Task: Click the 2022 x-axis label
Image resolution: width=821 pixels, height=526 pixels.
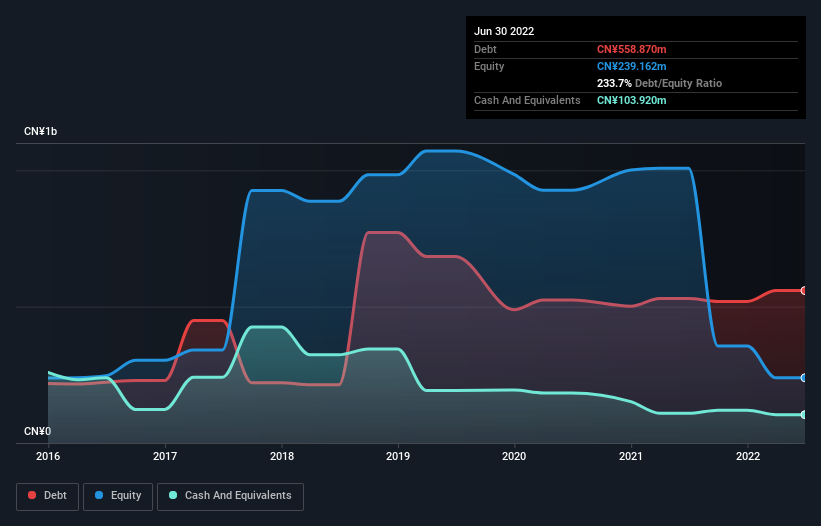Action: pos(748,456)
